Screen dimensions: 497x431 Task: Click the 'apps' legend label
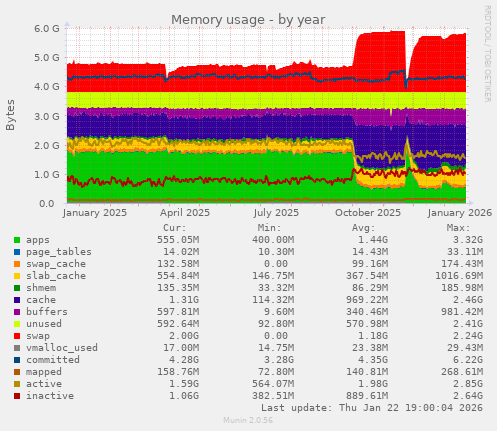tap(38, 240)
